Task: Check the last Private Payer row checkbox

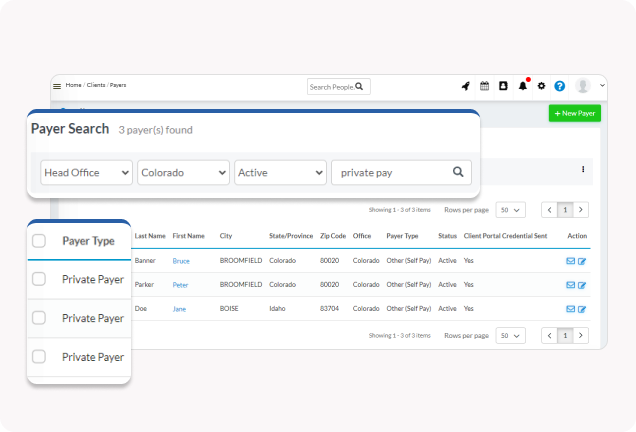Action: 39,356
